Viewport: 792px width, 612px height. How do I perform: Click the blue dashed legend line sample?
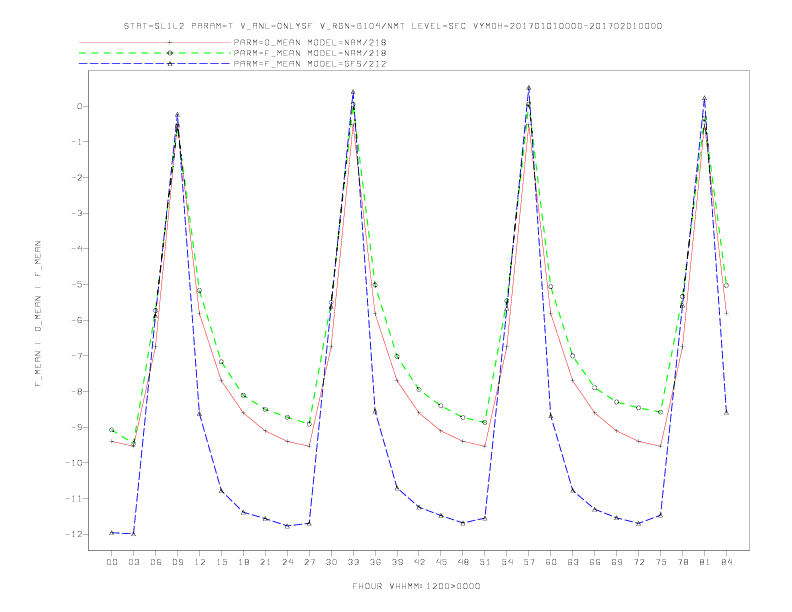point(155,64)
